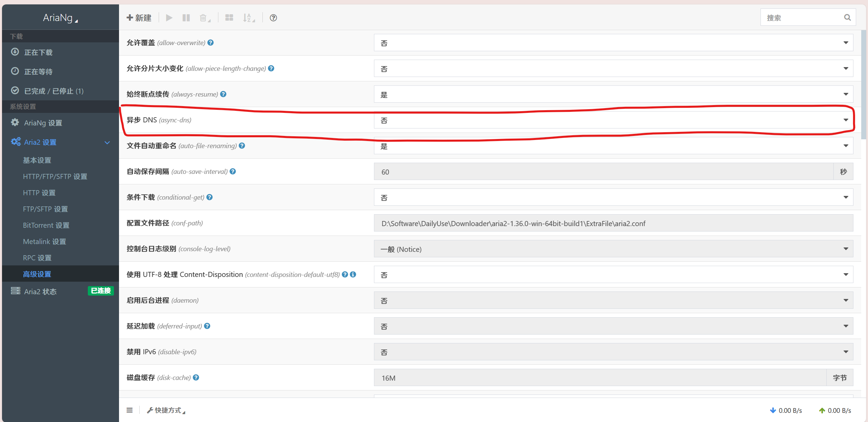Open the trash delete menu
The height and width of the screenshot is (422, 868).
click(205, 18)
